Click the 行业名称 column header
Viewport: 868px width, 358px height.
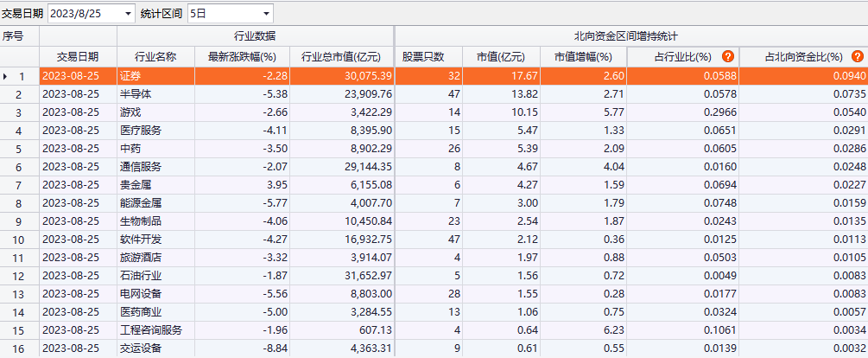pyautogui.click(x=155, y=57)
